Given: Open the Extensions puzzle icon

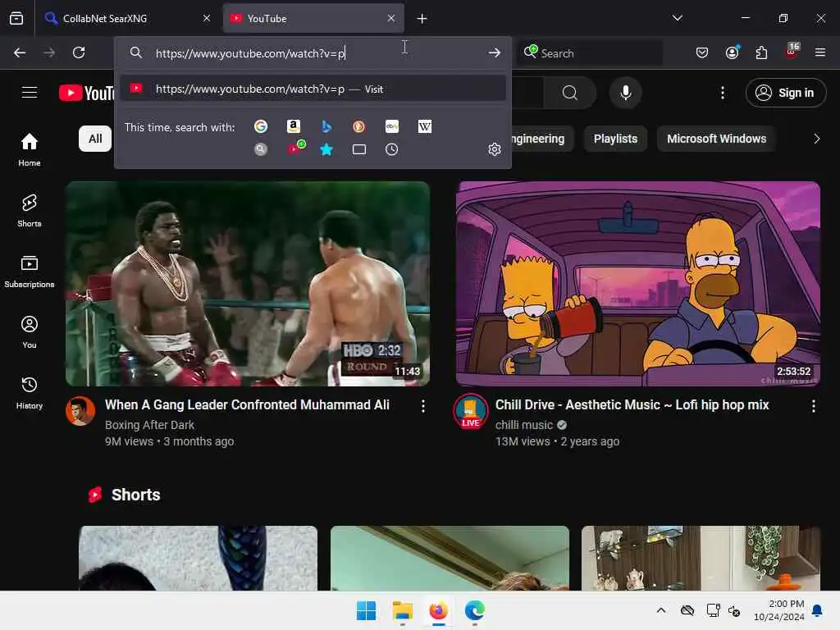Looking at the screenshot, I should tap(761, 52).
